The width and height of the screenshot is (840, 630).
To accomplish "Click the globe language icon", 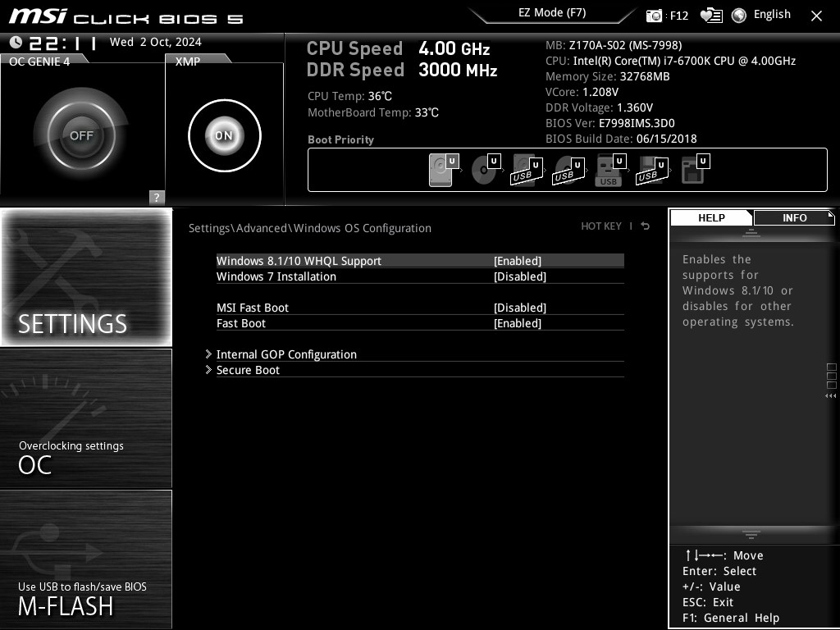I will pos(739,16).
